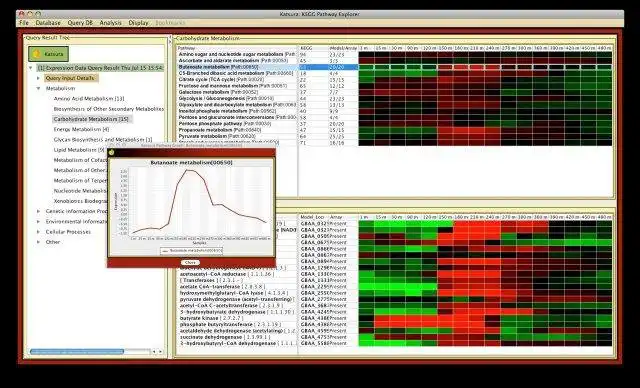Open the Display menu

pyautogui.click(x=138, y=23)
